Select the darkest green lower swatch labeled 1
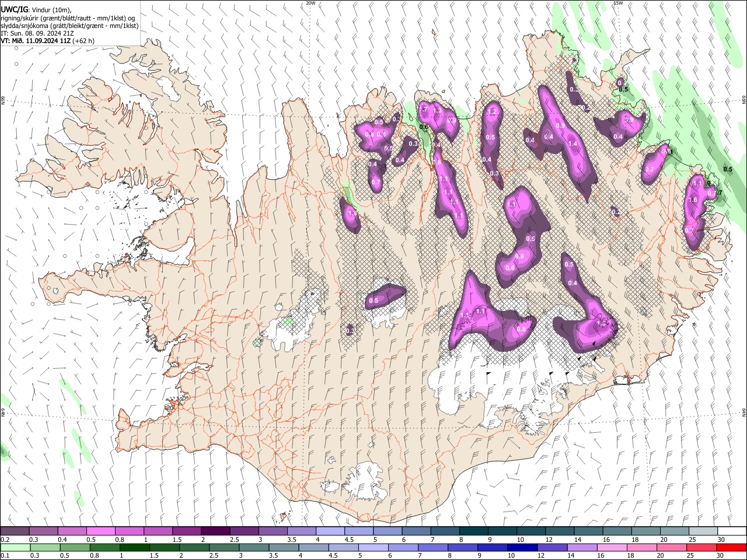This screenshot has height=560, width=747. click(x=135, y=547)
